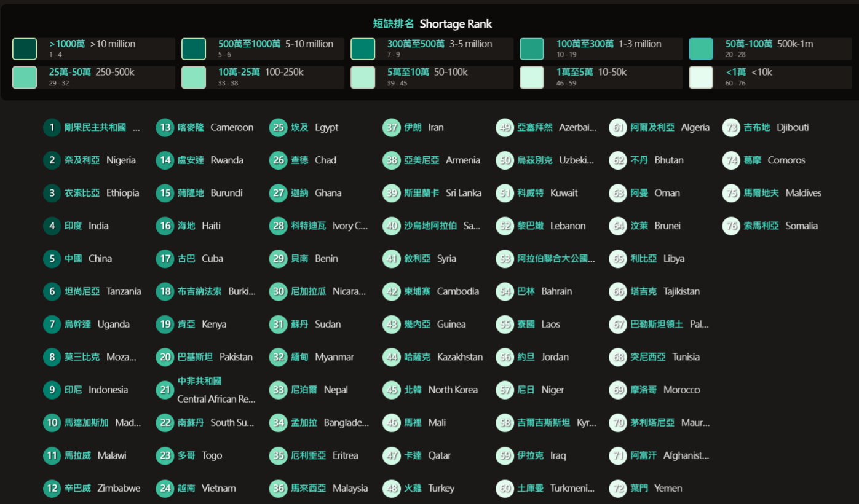The width and height of the screenshot is (859, 504).
Task: Select the 5-10 million legend swatch
Action: point(194,49)
